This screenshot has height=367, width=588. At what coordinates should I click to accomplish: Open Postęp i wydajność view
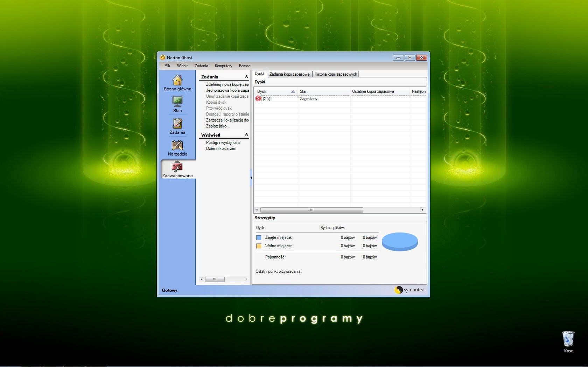223,143
